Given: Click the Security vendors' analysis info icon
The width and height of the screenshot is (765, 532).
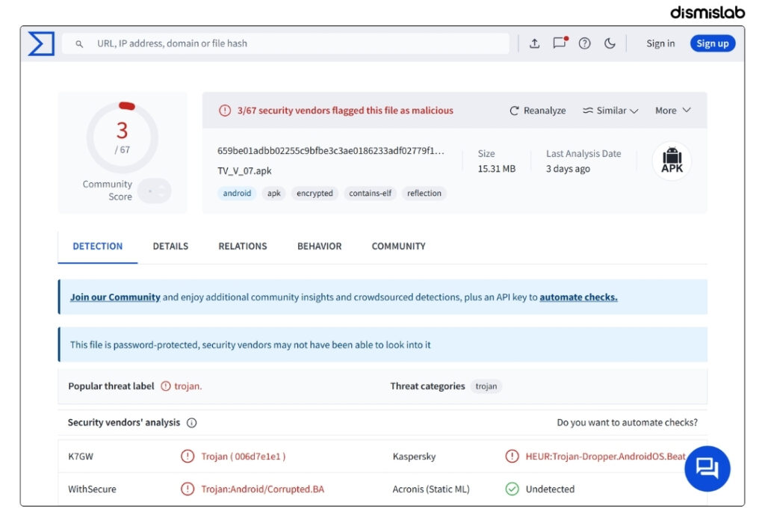Looking at the screenshot, I should 192,423.
